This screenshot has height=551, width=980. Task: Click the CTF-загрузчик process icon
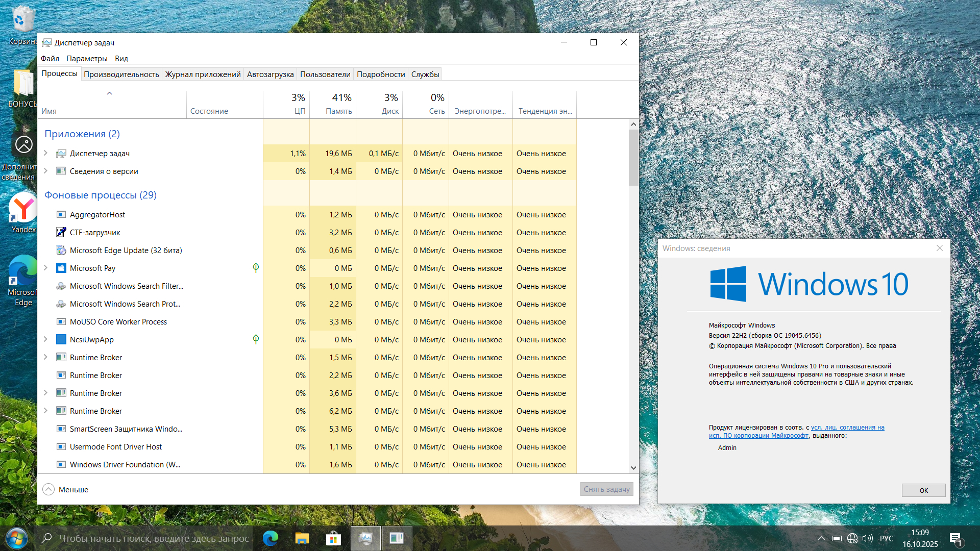click(61, 233)
